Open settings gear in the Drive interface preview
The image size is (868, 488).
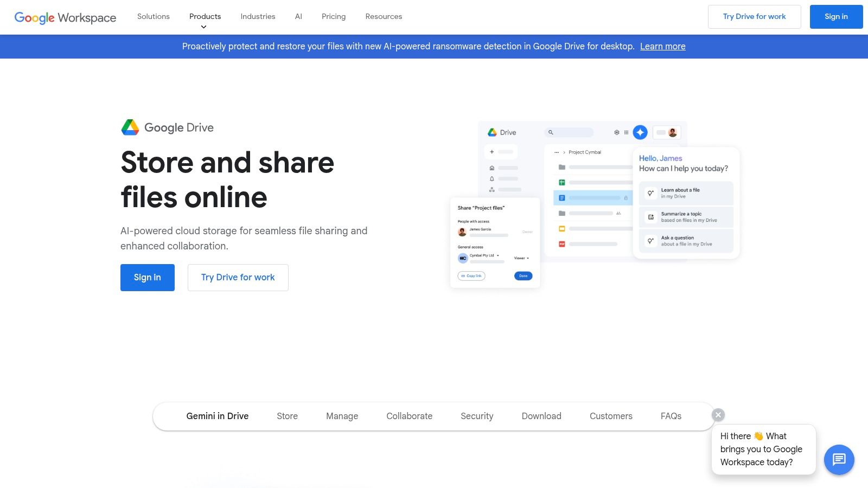617,132
